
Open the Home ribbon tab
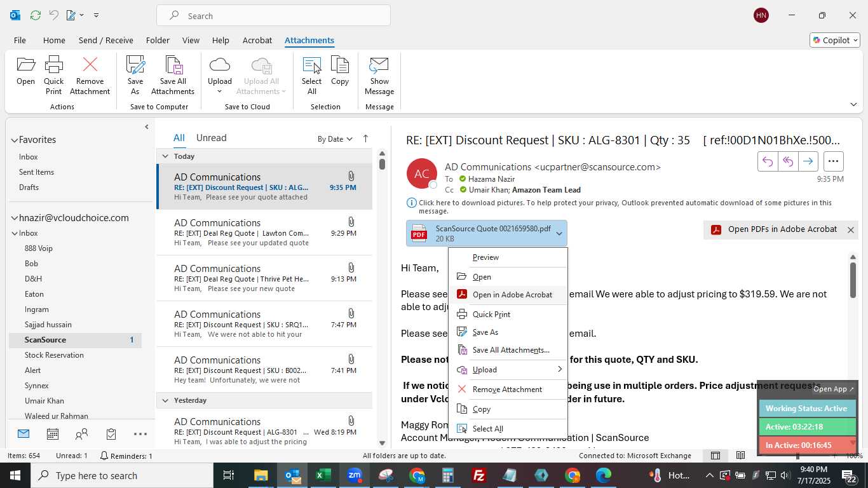pyautogui.click(x=54, y=40)
